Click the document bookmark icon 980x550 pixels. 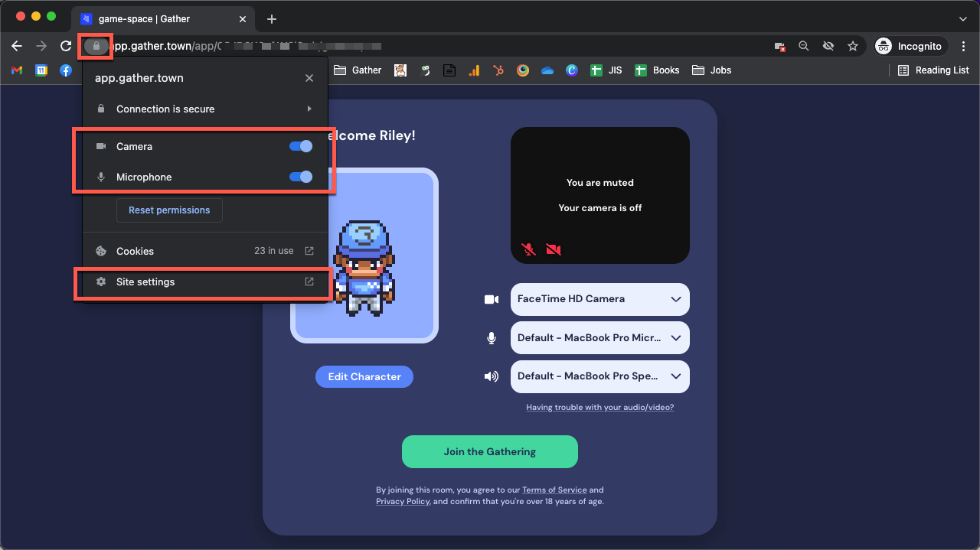[x=449, y=70]
